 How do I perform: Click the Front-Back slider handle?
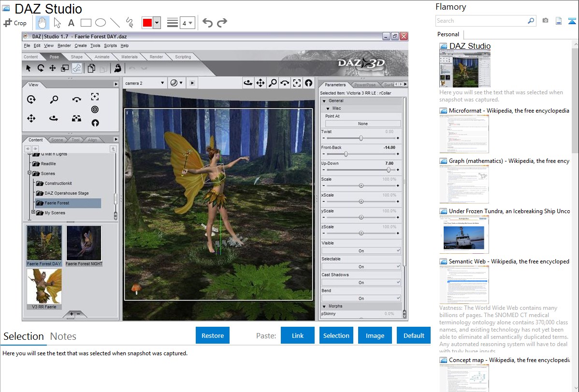point(346,154)
